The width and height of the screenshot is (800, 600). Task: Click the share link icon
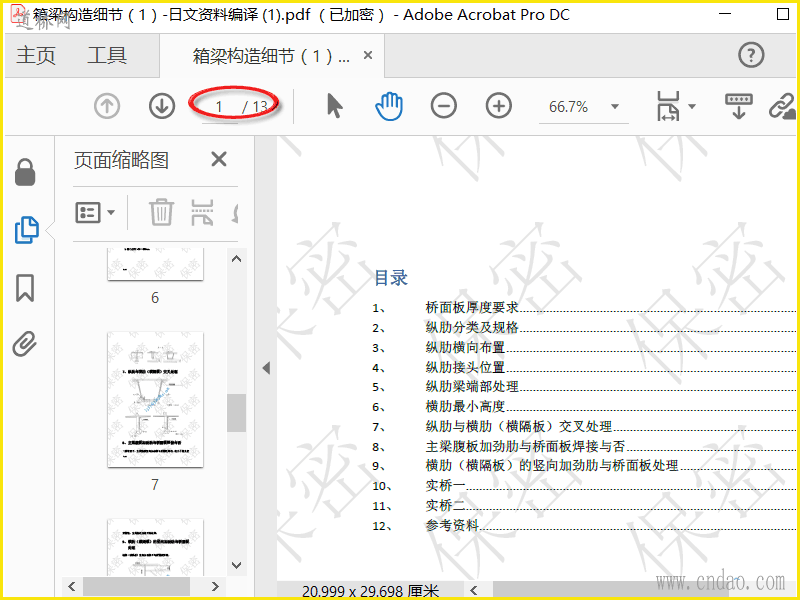coord(783,106)
